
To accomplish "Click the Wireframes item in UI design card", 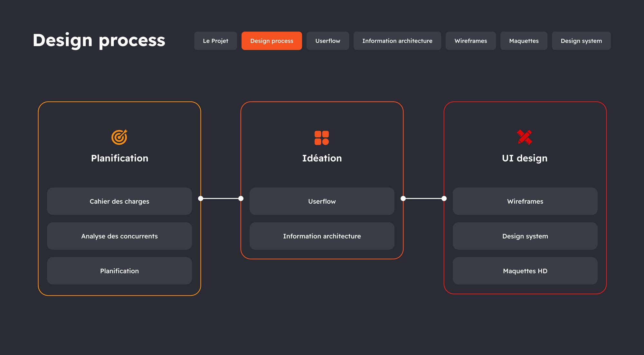I will (525, 201).
